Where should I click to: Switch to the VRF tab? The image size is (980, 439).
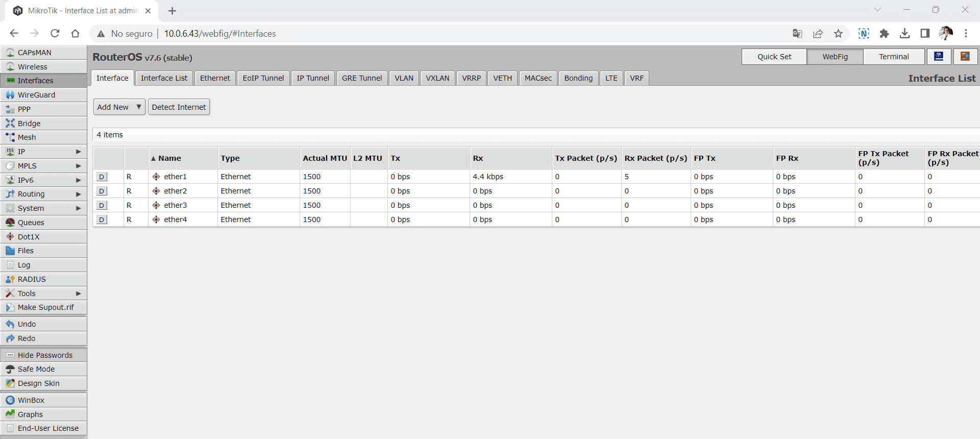click(x=636, y=78)
